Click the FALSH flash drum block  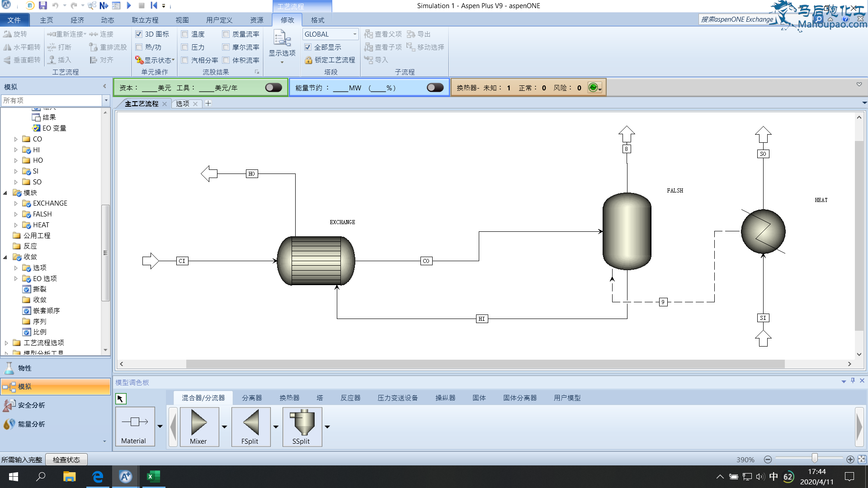pyautogui.click(x=627, y=231)
